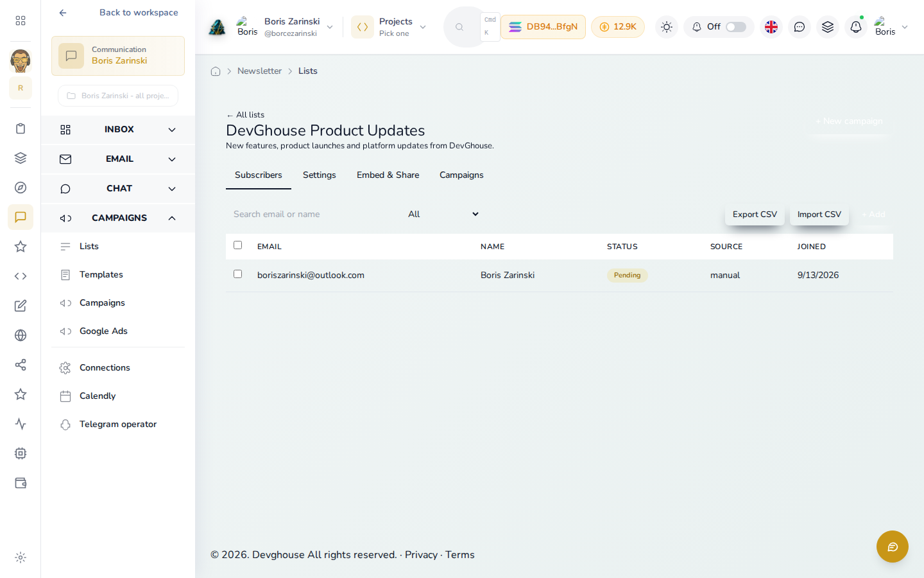
Task: Expand the EMAIL section
Action: [118, 159]
